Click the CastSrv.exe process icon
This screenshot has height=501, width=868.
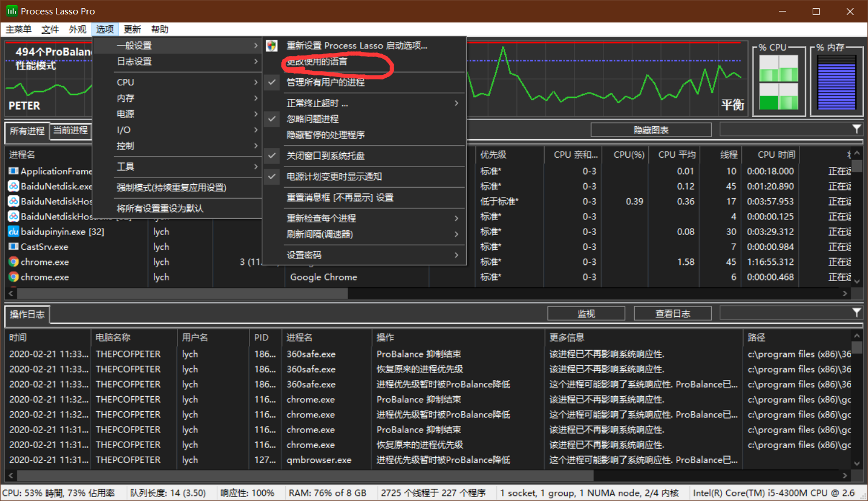click(x=13, y=246)
